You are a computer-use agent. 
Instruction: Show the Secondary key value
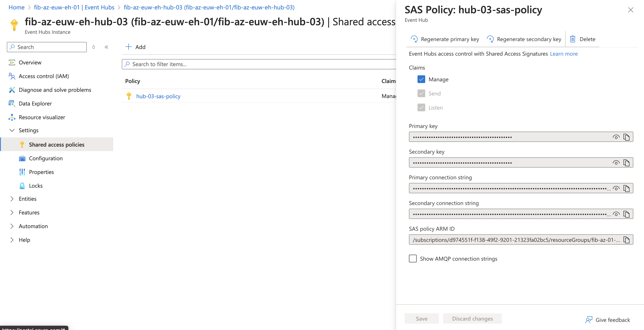pos(616,163)
